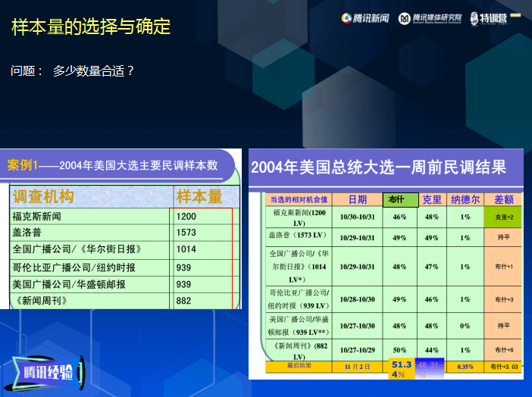Click the 特训营 logo

coord(489,18)
